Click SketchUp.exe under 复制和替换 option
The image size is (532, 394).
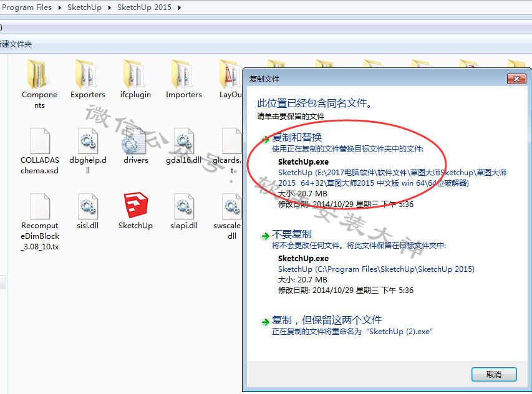pyautogui.click(x=303, y=161)
